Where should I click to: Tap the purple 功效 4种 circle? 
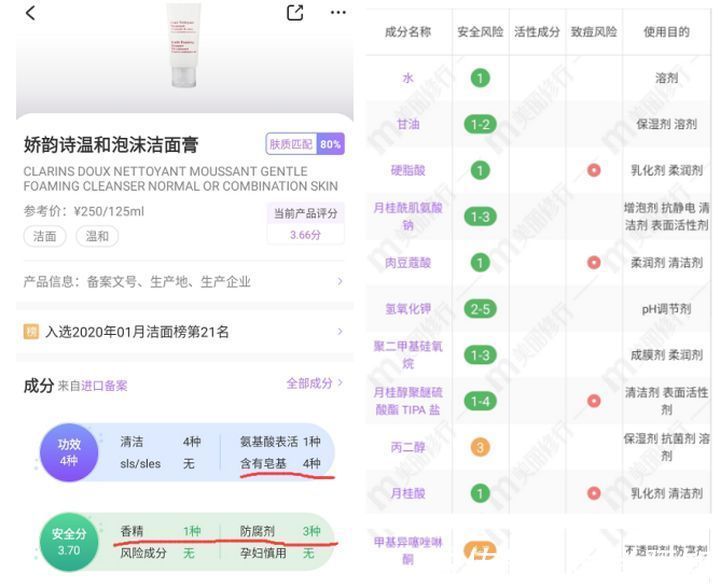69,452
